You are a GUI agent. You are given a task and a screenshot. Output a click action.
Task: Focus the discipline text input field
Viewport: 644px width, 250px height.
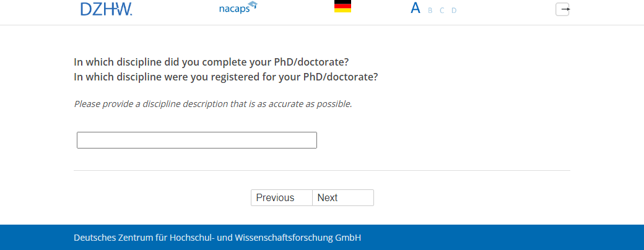tap(196, 140)
